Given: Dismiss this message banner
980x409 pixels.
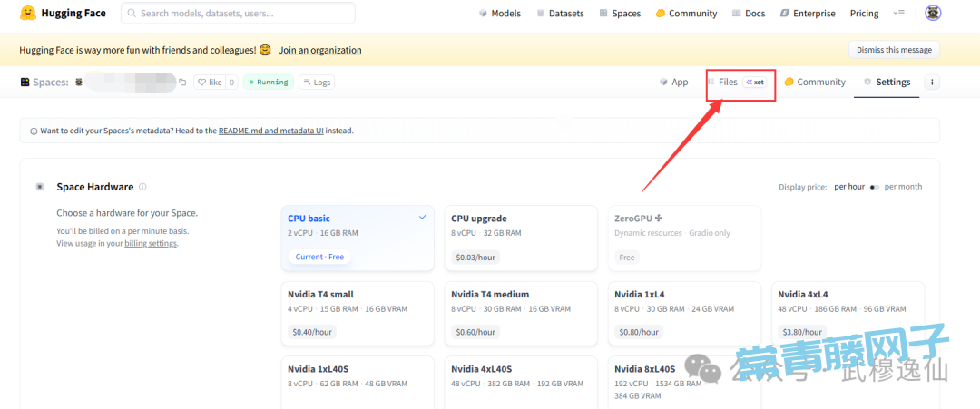Looking at the screenshot, I should [x=893, y=50].
